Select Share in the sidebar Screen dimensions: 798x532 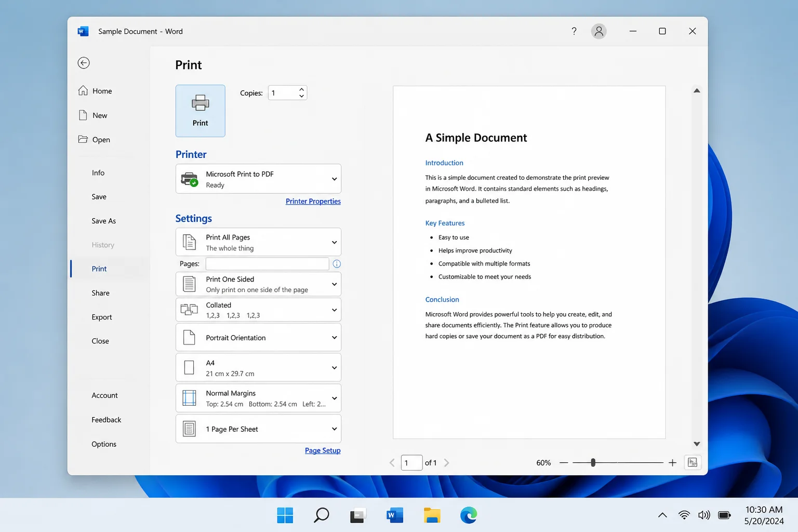[x=101, y=293]
